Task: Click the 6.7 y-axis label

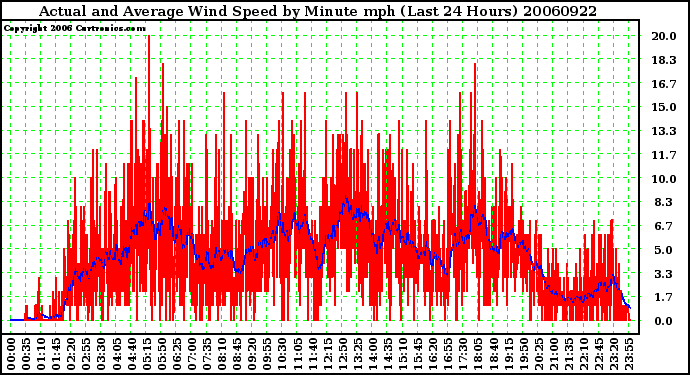Action: (x=664, y=226)
